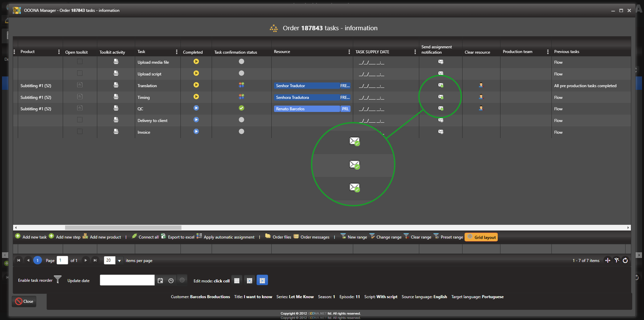Screen dimensions: 644x320
Task: Open Product column options menu
Action: coord(59,52)
